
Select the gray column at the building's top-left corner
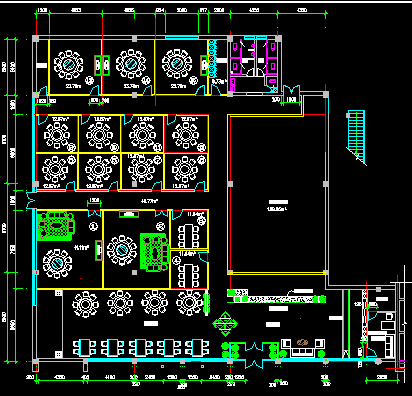pos(35,39)
